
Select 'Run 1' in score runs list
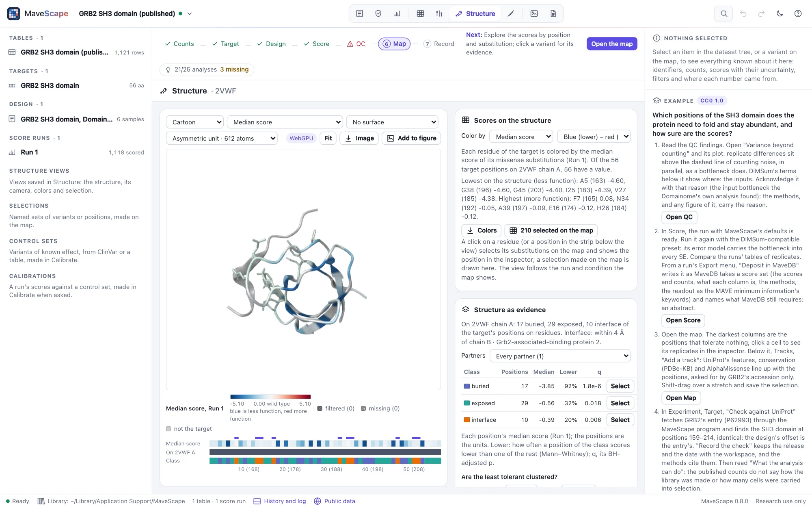coord(76,152)
